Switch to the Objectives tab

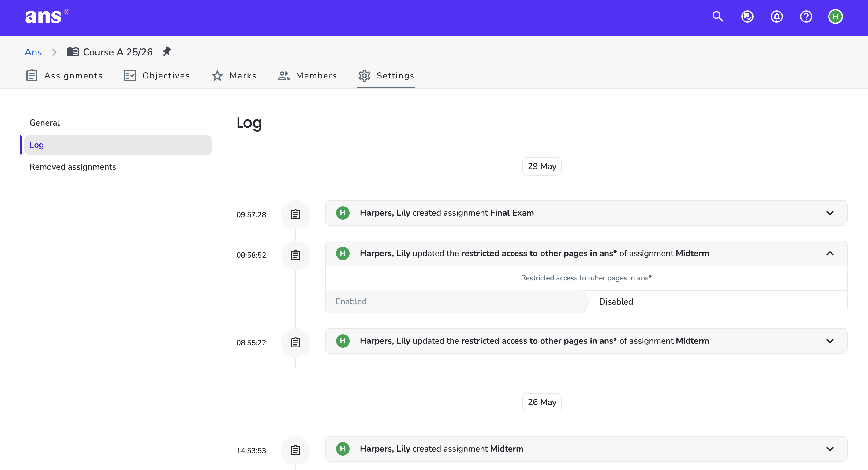[157, 76]
